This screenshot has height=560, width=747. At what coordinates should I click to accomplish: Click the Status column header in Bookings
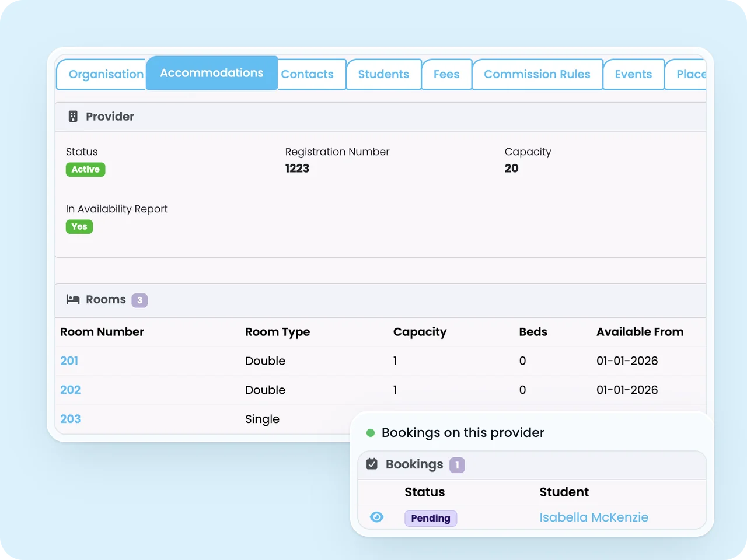click(x=425, y=492)
